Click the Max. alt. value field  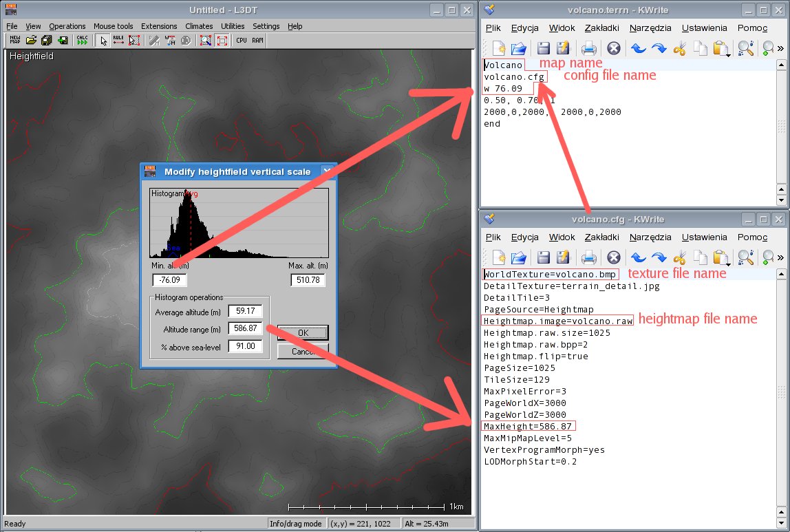308,280
